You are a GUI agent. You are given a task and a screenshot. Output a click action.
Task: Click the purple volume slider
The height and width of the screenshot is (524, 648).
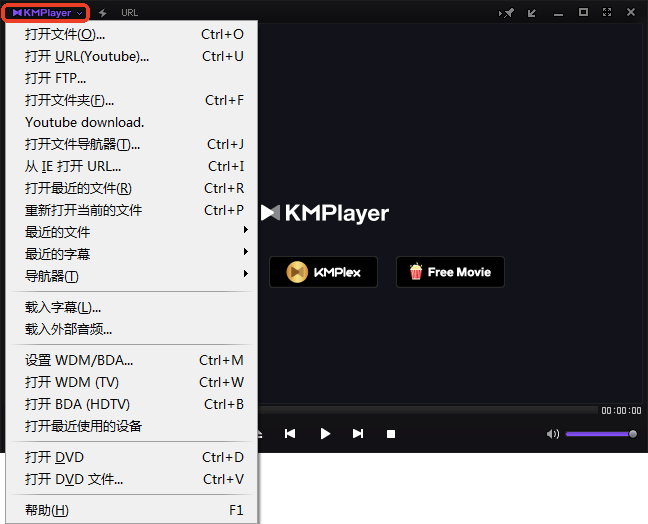tap(598, 434)
